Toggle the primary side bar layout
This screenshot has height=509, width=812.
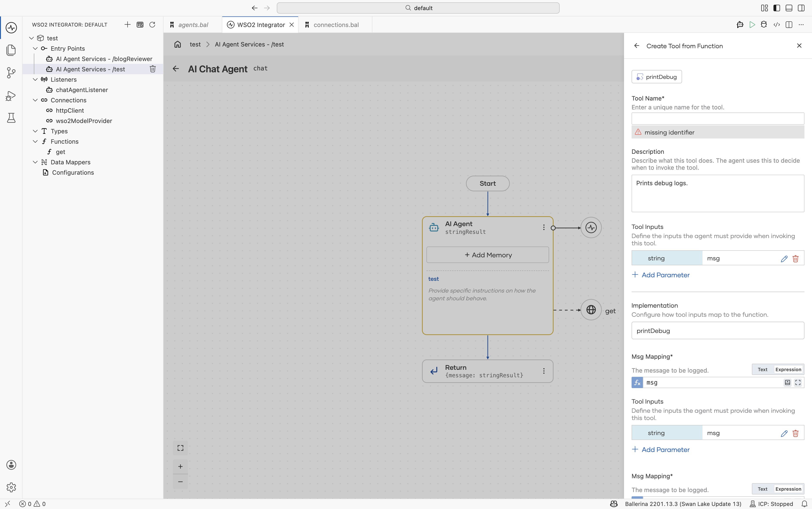coord(777,8)
